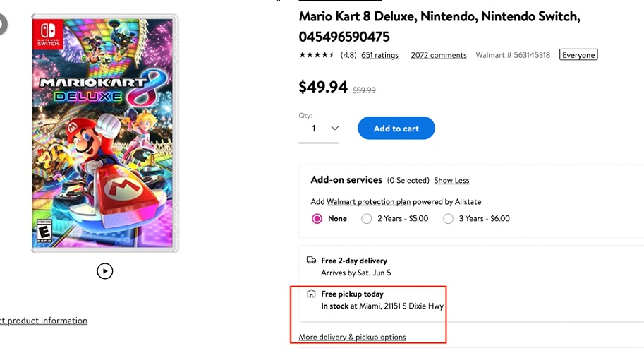This screenshot has width=644, height=358.
Task: Add Mario Kart 8 Deluxe to cart
Action: pos(396,129)
